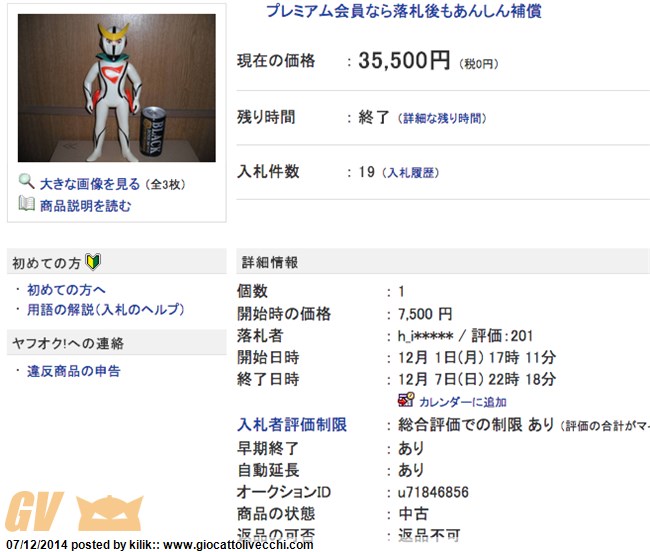This screenshot has width=650, height=552.
Task: Open 初めての方へ link
Action: point(66,290)
